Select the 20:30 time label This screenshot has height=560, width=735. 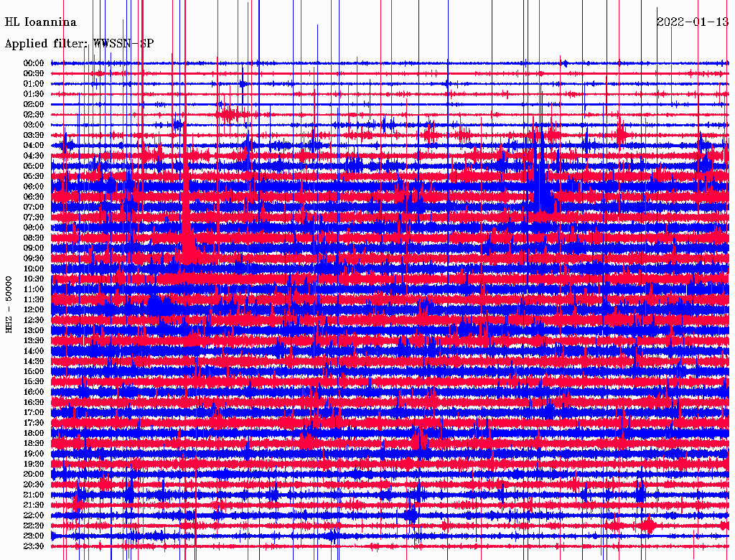[x=34, y=485]
